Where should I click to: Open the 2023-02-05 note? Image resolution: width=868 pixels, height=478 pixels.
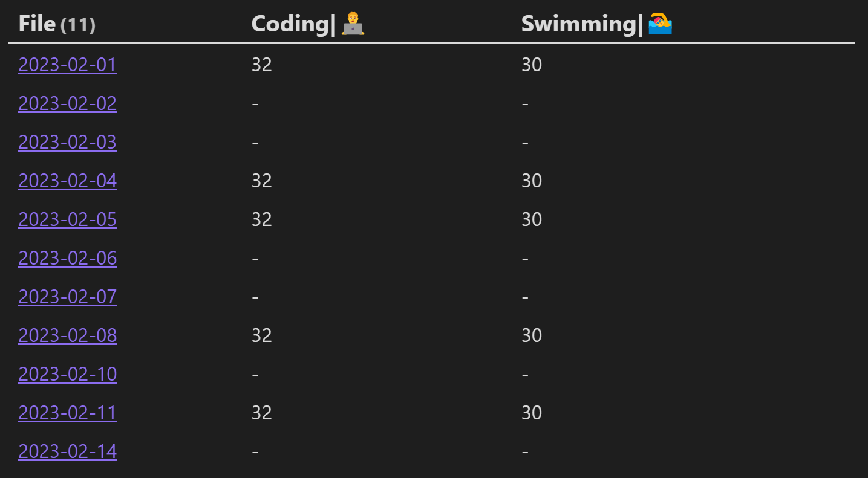67,219
